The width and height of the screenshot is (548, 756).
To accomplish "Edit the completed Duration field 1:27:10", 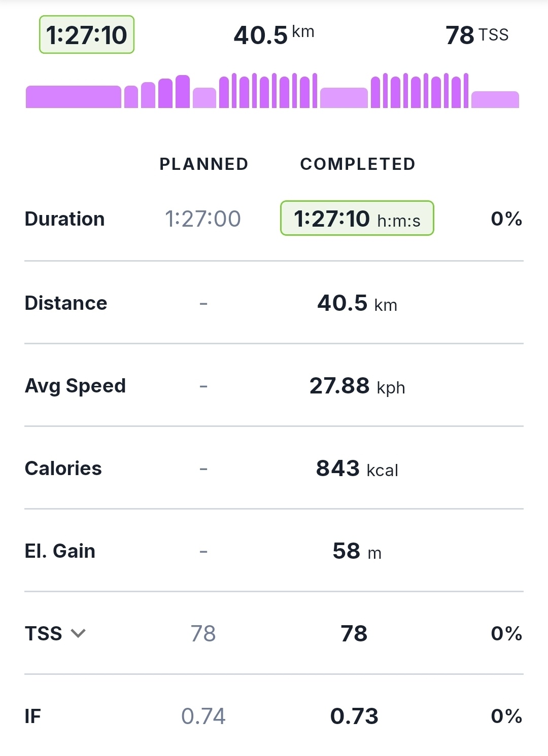I will point(357,219).
